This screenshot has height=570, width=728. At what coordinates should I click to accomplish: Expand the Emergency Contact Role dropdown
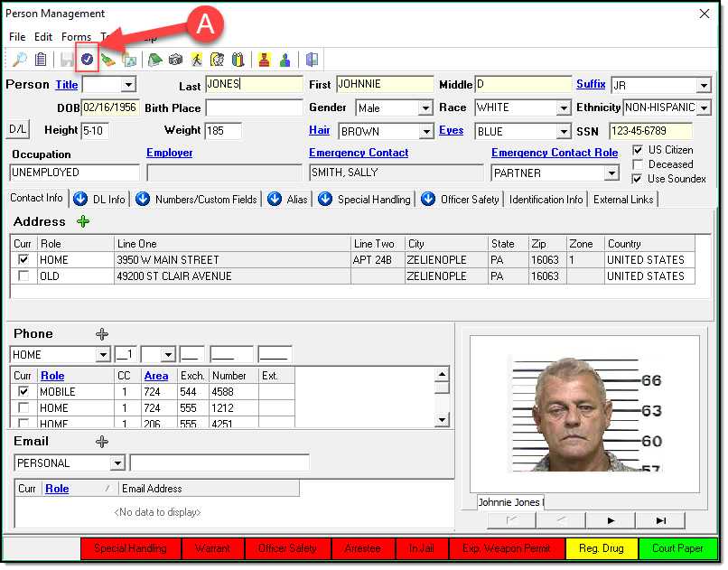pos(611,173)
